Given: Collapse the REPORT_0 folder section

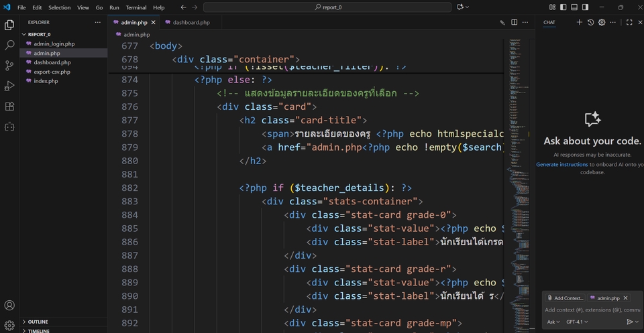Looking at the screenshot, I should tap(64, 34).
